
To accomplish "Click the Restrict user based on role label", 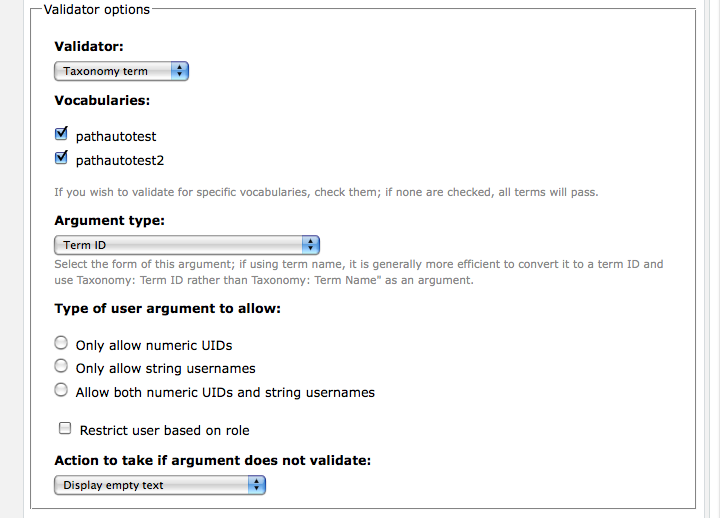I will (x=164, y=430).
